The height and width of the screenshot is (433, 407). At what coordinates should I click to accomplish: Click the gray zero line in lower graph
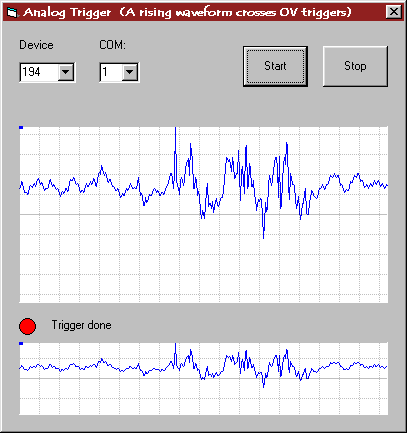(203, 378)
